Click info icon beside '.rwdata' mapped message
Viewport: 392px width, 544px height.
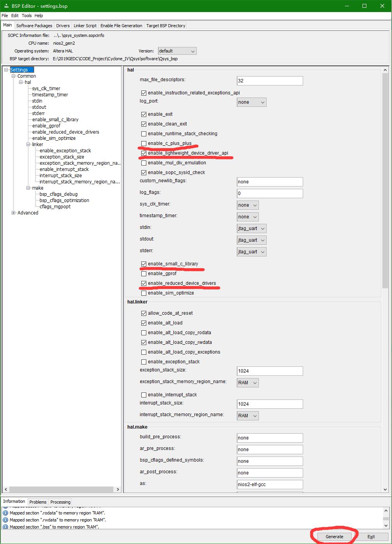pos(5,520)
